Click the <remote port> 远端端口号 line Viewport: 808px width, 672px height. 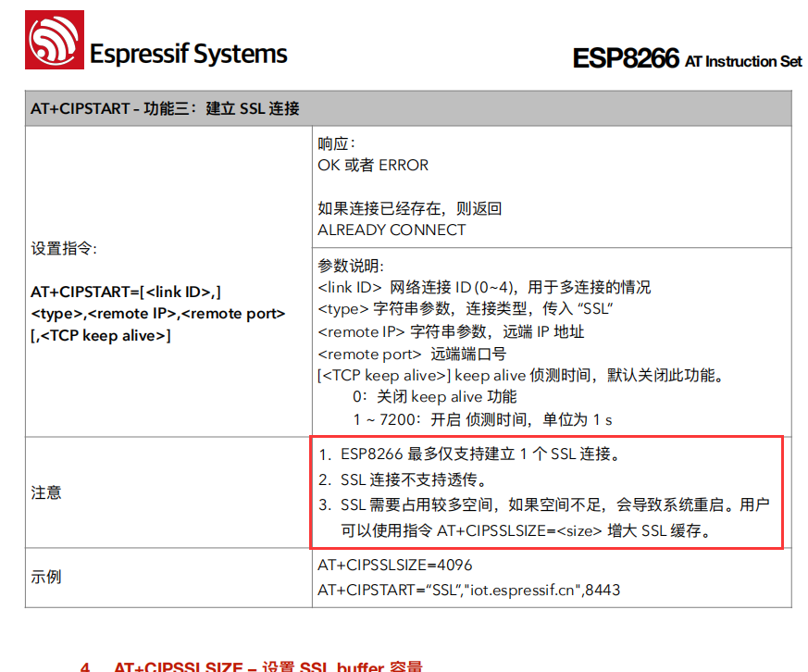click(x=412, y=354)
